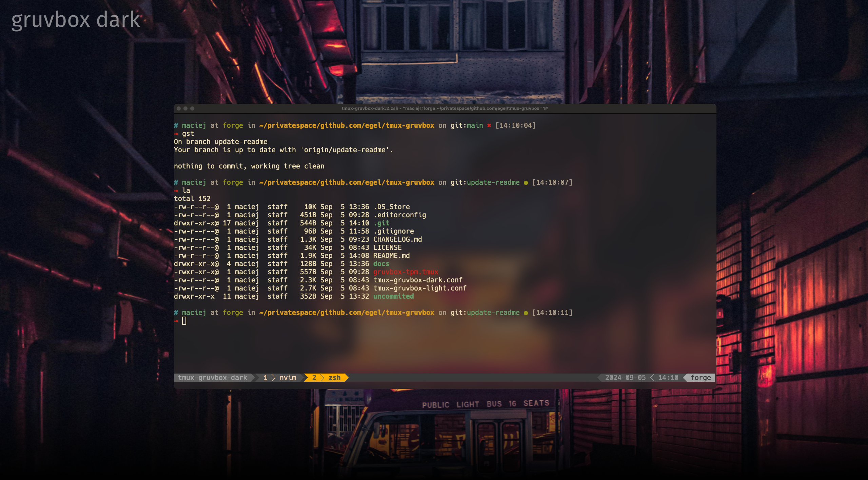
Task: Click 'nothing to commit, working tree clean'
Action: [249, 166]
